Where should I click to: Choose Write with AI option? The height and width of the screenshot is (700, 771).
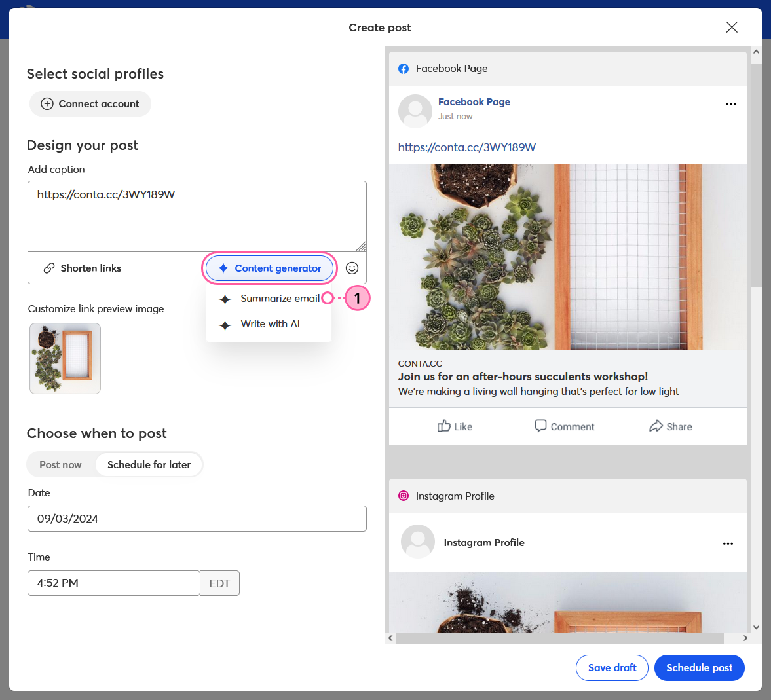click(x=270, y=324)
